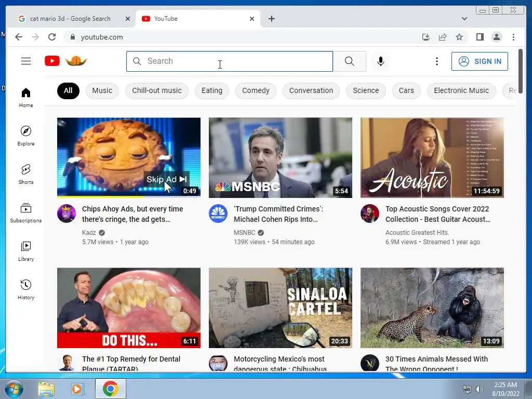The image size is (532, 399).
Task: Reload the page
Action: coord(52,37)
